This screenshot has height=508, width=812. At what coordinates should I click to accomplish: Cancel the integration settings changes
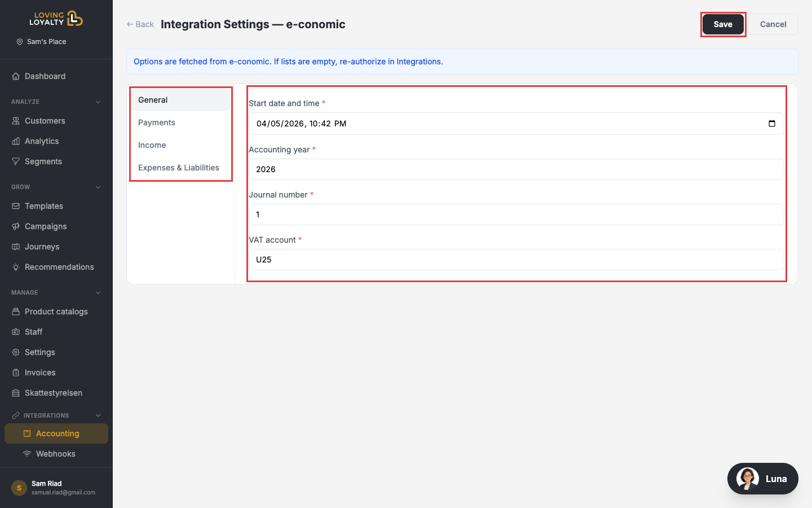pos(773,24)
